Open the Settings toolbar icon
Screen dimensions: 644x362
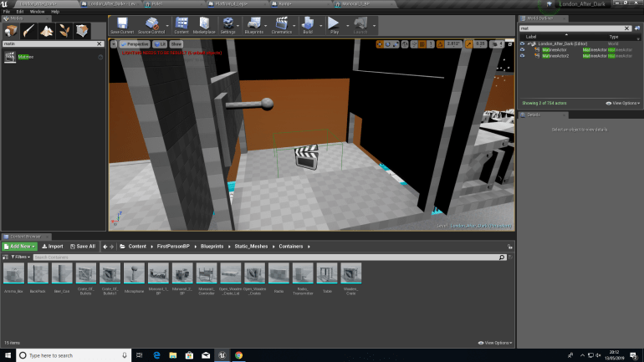(227, 25)
